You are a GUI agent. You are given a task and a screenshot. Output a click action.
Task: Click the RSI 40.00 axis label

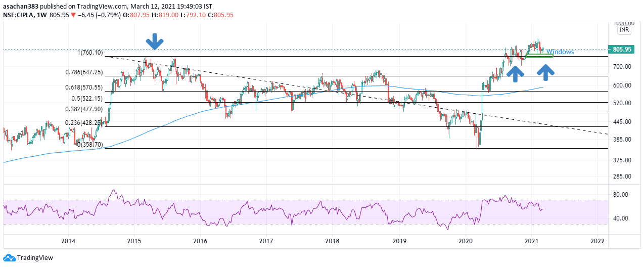click(620, 218)
